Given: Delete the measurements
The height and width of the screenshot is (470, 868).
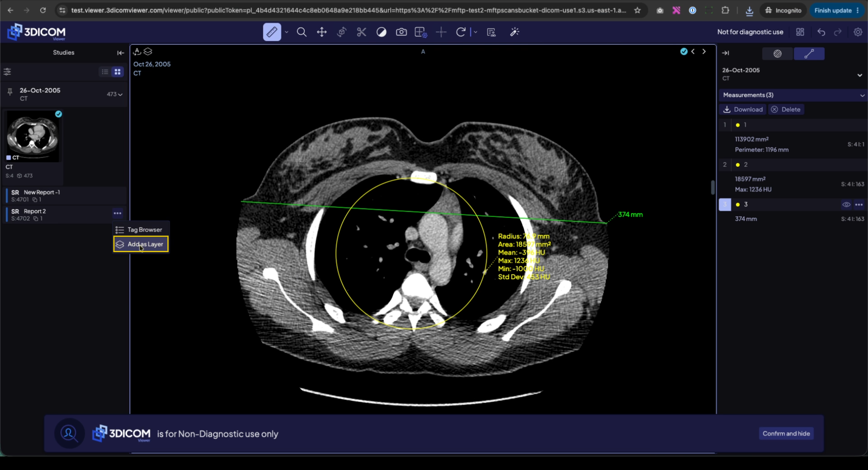Looking at the screenshot, I should tap(786, 109).
